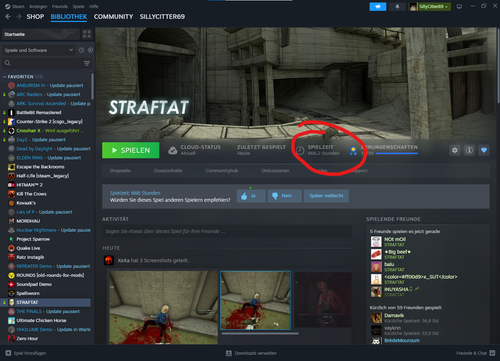Click the Nein thumbs down button
500x361 pixels.
(x=285, y=196)
